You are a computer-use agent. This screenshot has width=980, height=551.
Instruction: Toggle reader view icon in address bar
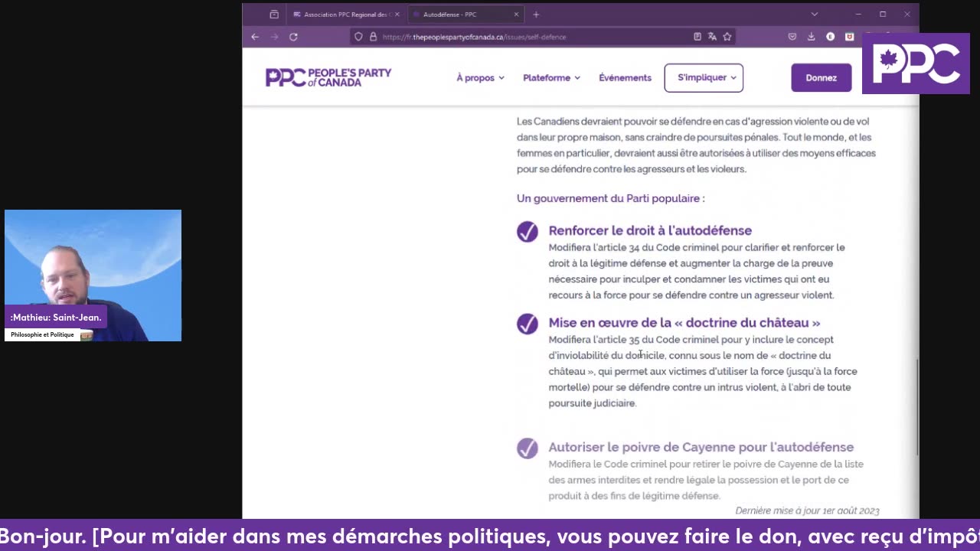697,37
